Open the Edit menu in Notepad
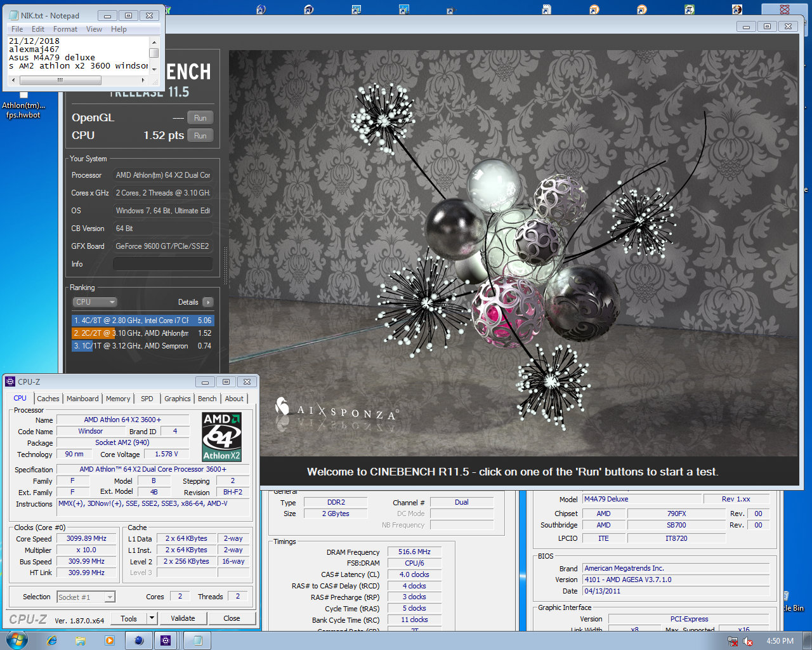This screenshot has width=812, height=650. tap(38, 29)
